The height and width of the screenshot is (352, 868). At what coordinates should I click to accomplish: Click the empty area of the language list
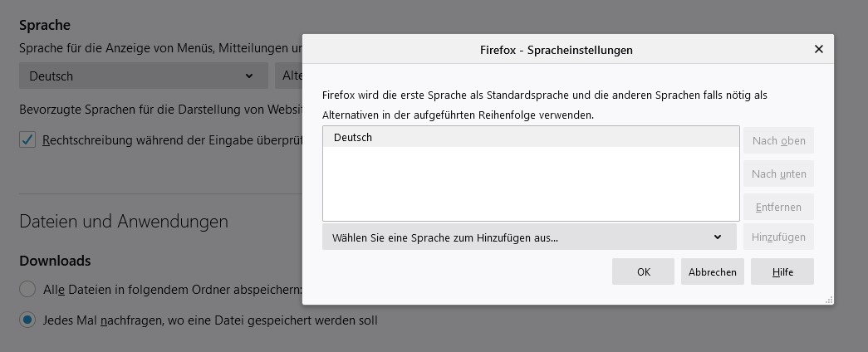click(x=530, y=187)
